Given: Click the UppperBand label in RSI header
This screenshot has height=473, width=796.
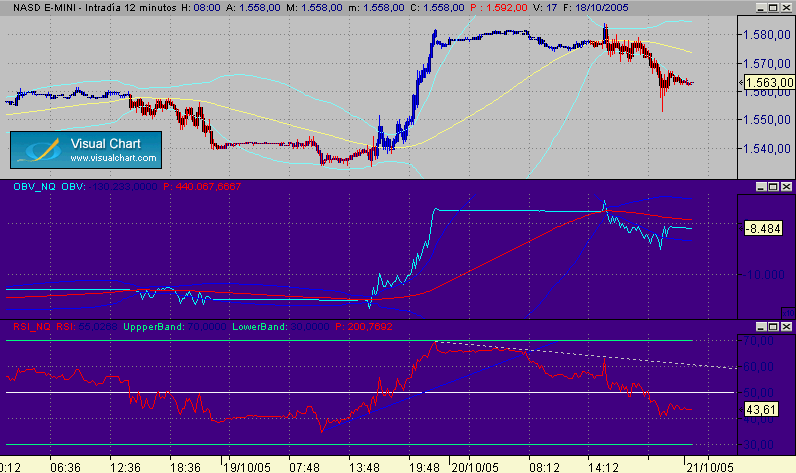Looking at the screenshot, I should point(154,326).
